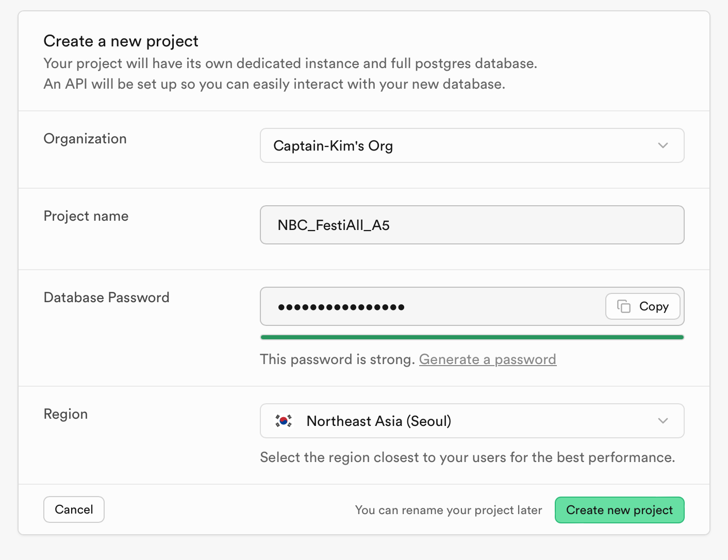The width and height of the screenshot is (728, 560).
Task: Click the Region field label
Action: 65,414
